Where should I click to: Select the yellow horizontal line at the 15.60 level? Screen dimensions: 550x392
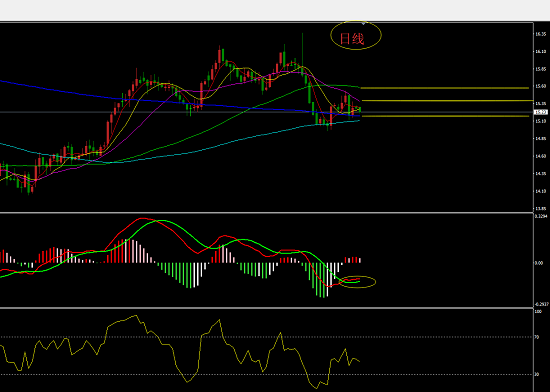(445, 88)
